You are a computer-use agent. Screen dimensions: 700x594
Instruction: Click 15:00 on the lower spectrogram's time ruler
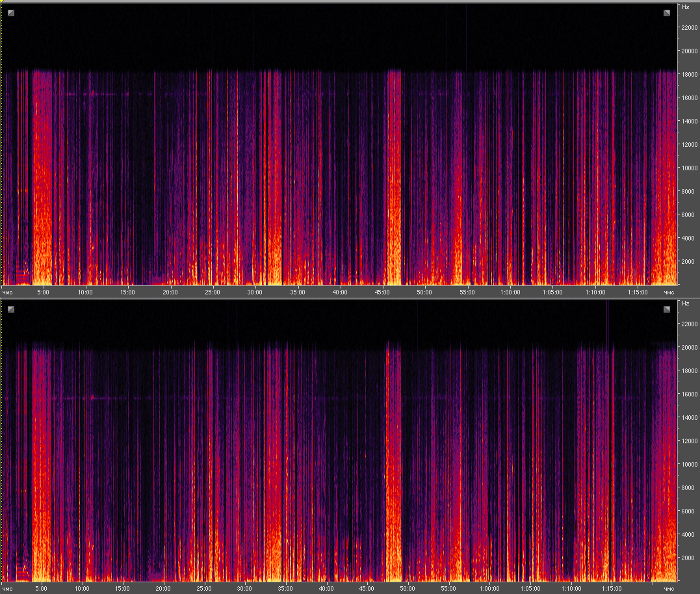coord(122,589)
